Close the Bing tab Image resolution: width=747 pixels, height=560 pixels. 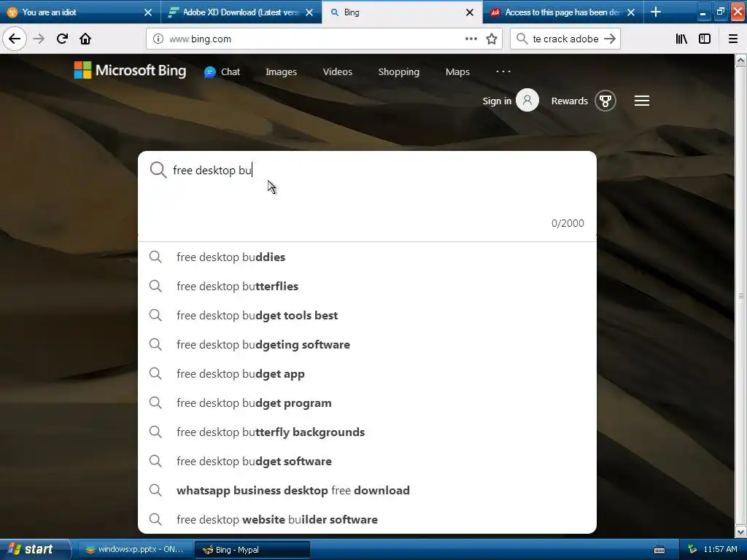(x=470, y=12)
